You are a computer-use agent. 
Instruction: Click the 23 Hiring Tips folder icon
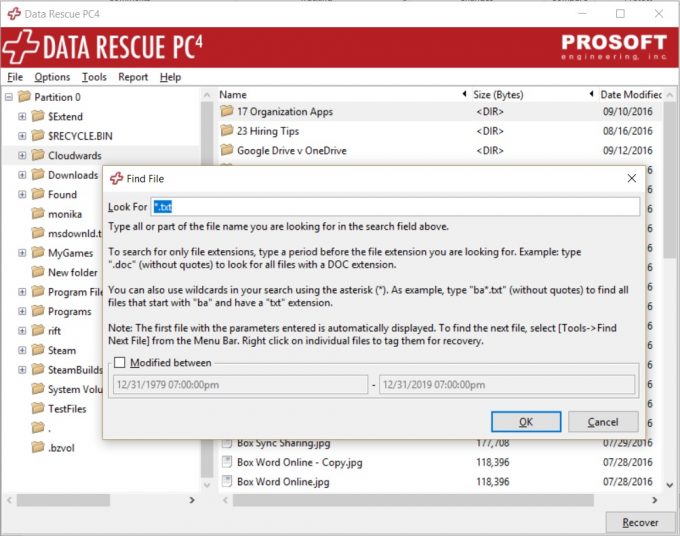226,131
